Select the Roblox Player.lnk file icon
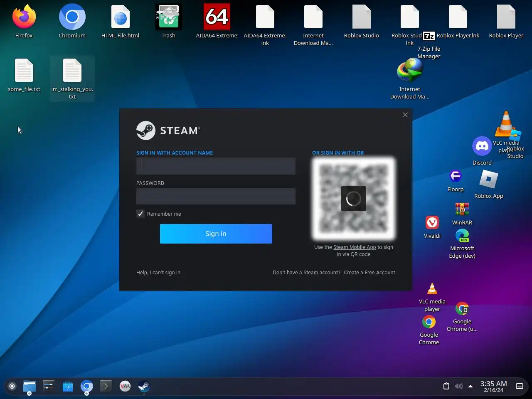This screenshot has width=532, height=399. 458,17
